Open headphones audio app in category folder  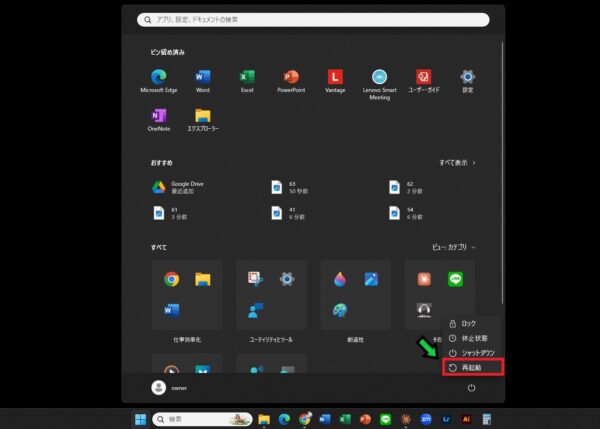tap(424, 310)
